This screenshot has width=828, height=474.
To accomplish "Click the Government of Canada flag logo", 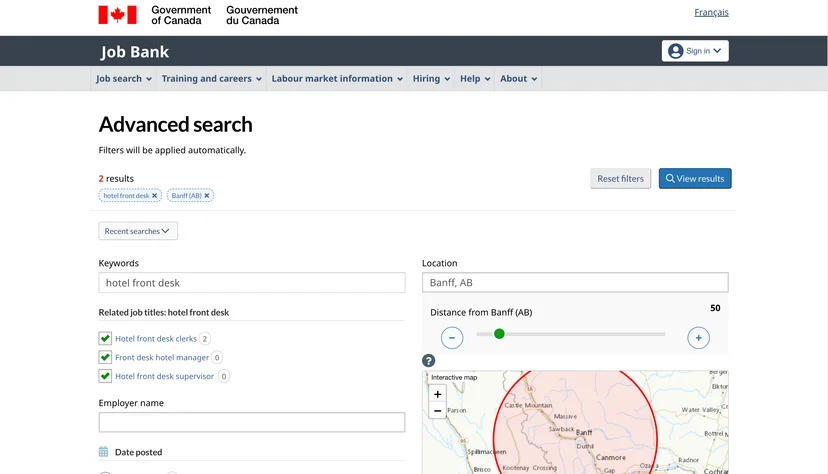I will point(117,15).
